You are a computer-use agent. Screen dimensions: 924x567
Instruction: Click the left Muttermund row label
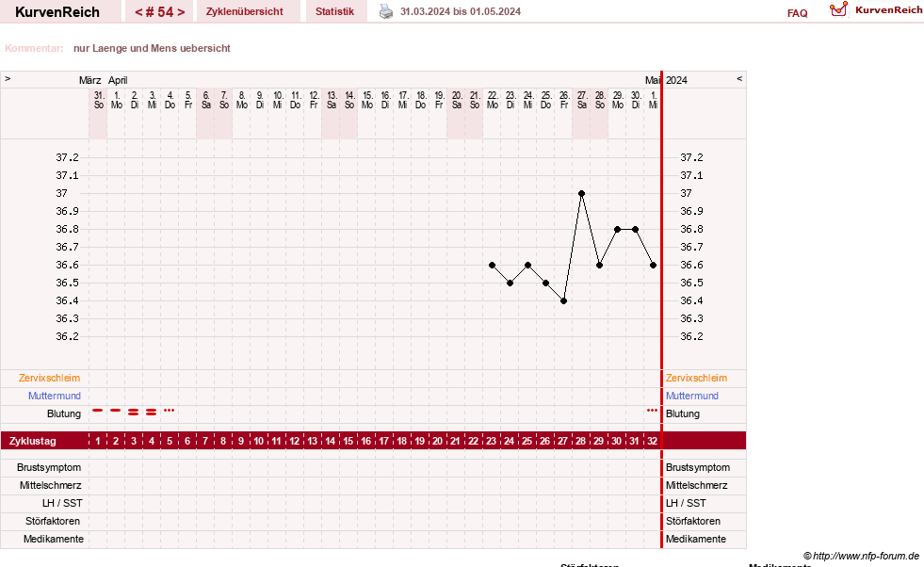click(55, 397)
